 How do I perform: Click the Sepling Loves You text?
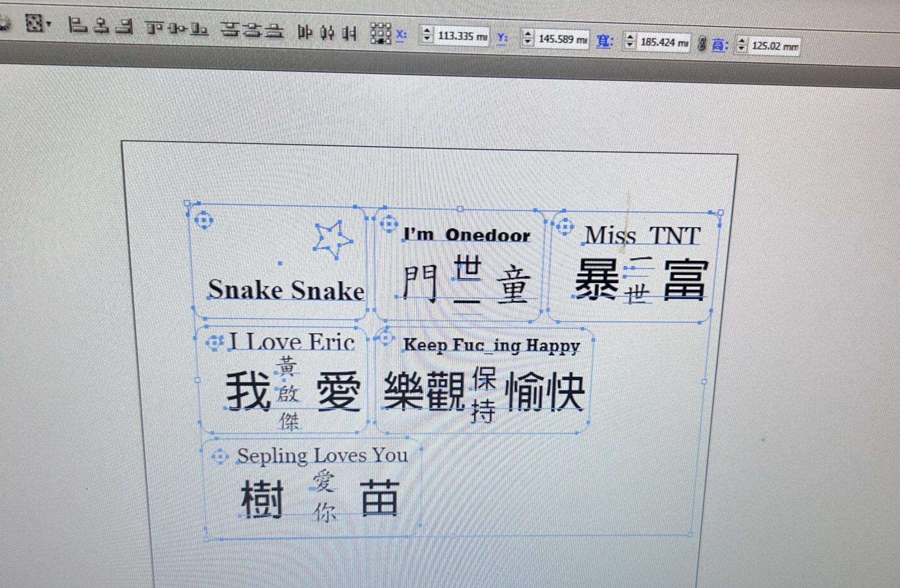click(322, 455)
